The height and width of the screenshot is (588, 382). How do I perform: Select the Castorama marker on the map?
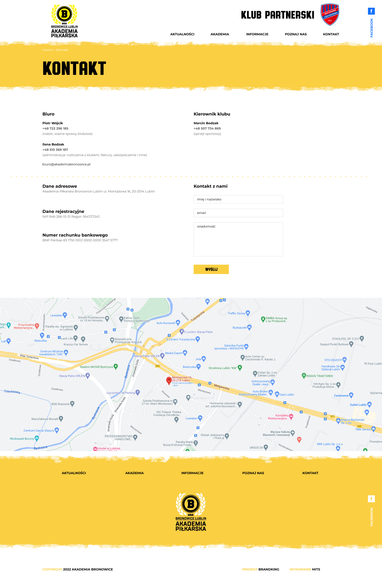click(x=351, y=395)
